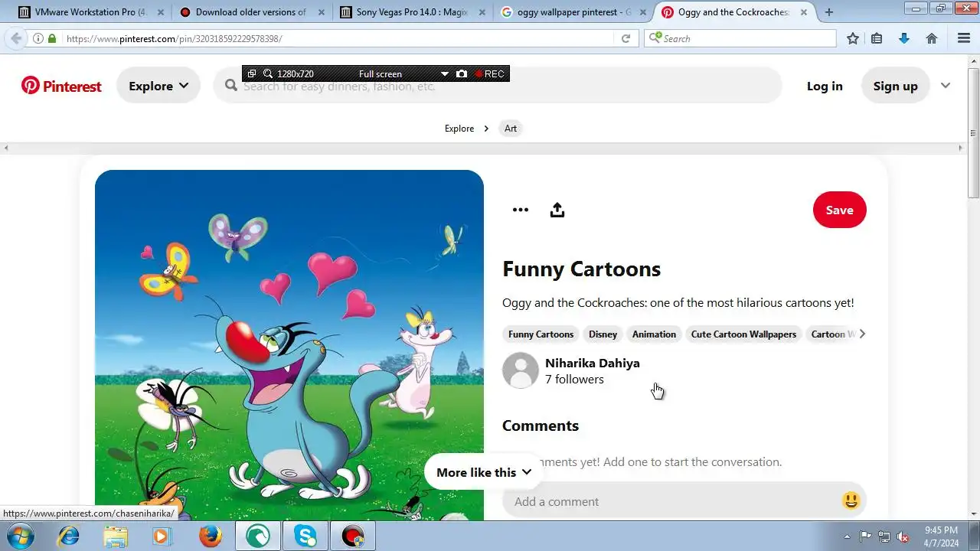Image resolution: width=980 pixels, height=551 pixels.
Task: Close the Sony Vegas Pro tab
Action: pos(482,12)
